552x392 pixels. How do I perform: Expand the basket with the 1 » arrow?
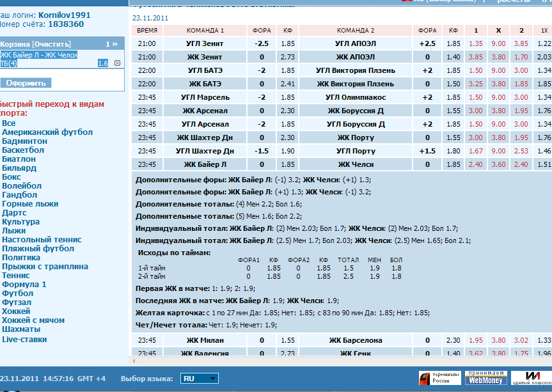(x=111, y=44)
